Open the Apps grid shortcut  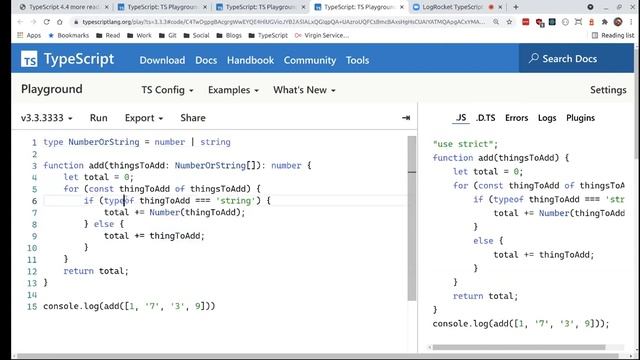(29, 36)
